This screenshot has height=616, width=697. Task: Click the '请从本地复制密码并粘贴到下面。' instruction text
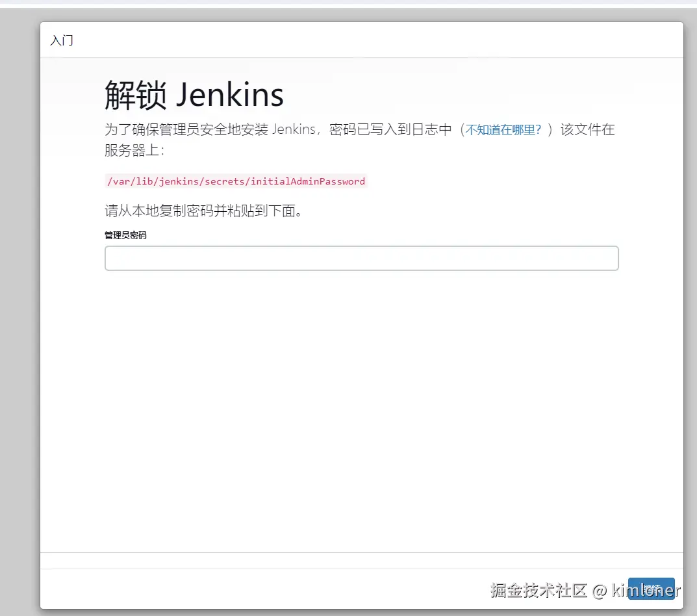pyautogui.click(x=204, y=211)
